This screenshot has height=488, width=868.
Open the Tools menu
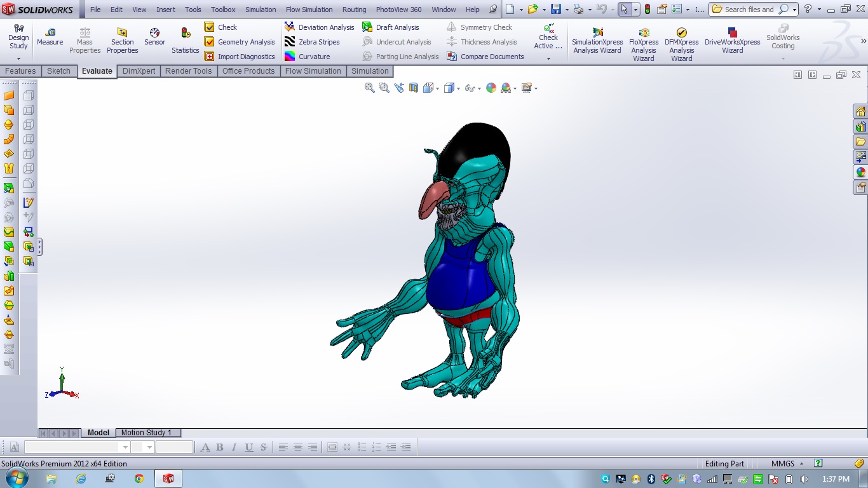tap(193, 10)
